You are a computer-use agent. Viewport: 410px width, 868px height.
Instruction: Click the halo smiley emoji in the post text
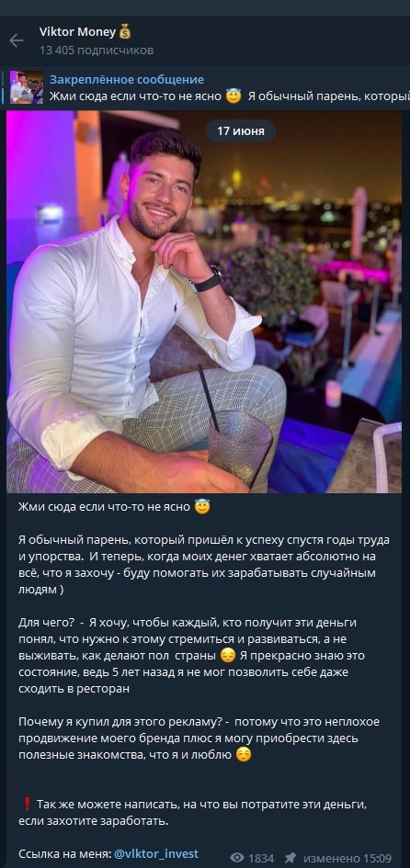pos(202,506)
